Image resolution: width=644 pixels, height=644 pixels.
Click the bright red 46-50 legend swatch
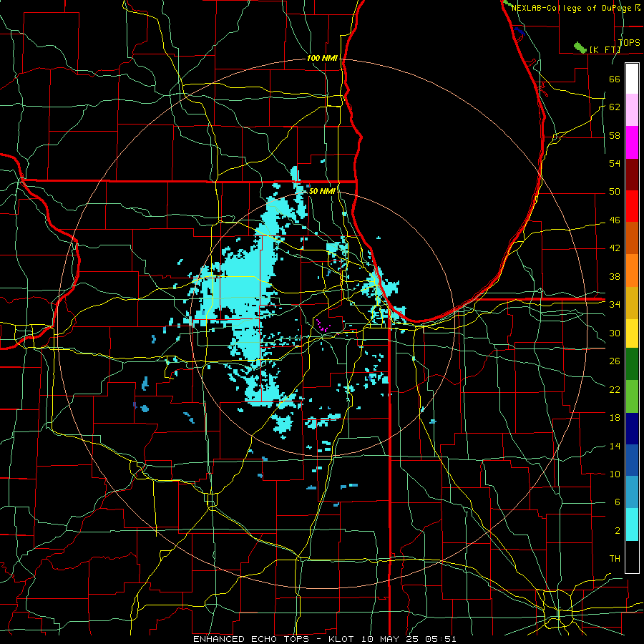coord(632,206)
